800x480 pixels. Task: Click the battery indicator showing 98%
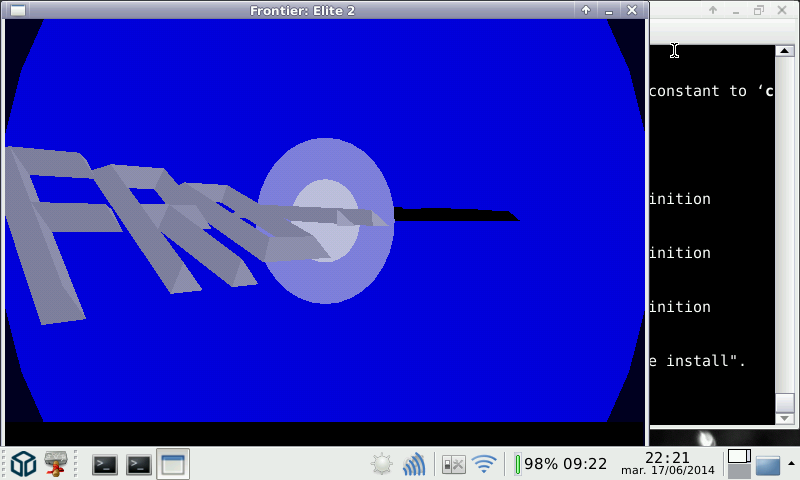[561, 464]
